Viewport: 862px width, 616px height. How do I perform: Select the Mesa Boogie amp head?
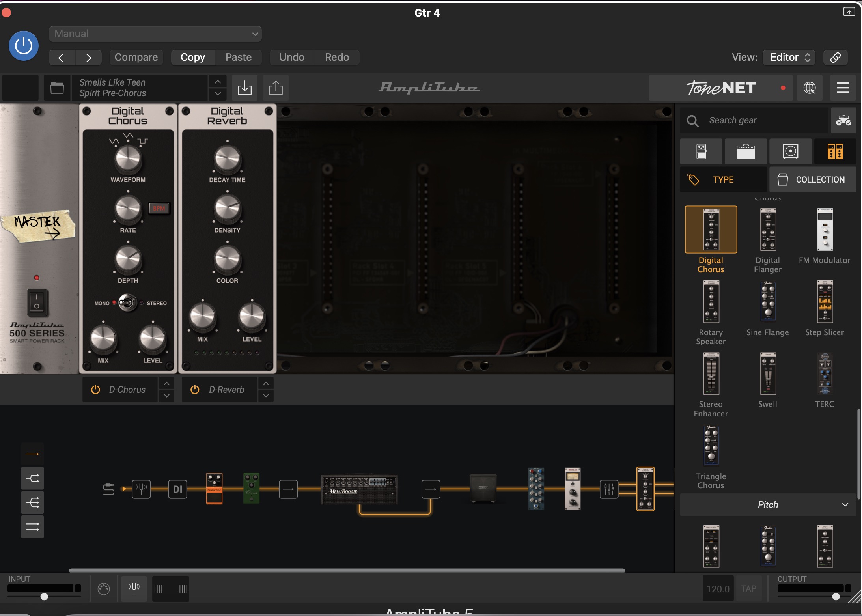point(359,489)
